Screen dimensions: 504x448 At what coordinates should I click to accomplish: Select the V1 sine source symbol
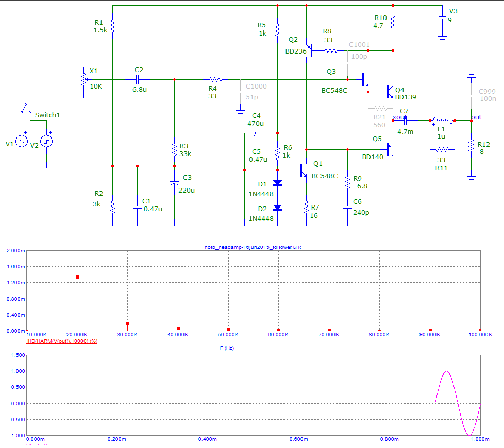(22, 141)
